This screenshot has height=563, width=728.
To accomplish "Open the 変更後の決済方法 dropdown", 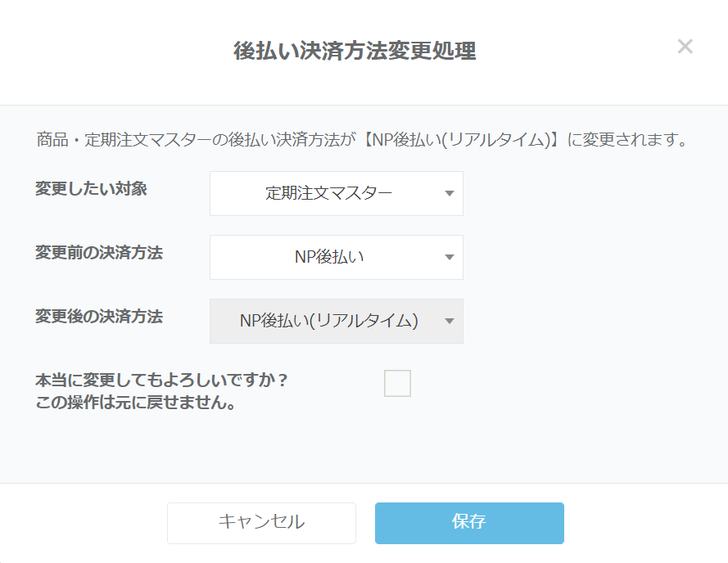I will [336, 321].
